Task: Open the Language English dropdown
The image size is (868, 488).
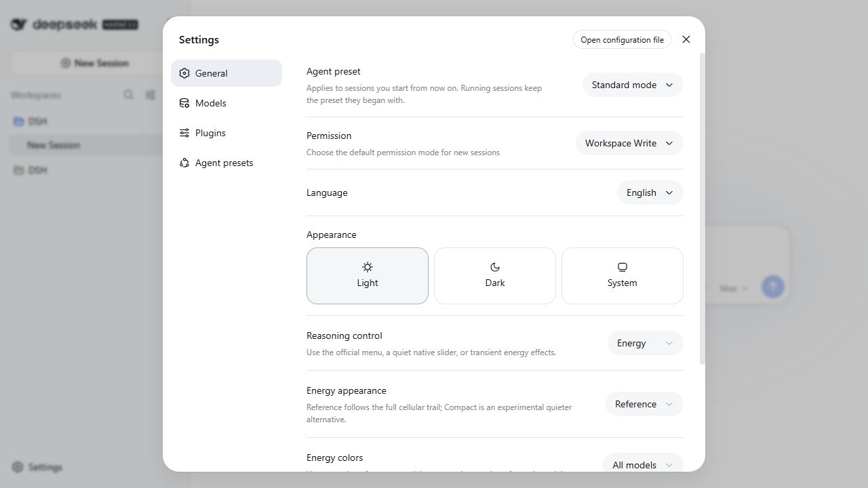Action: tap(650, 192)
